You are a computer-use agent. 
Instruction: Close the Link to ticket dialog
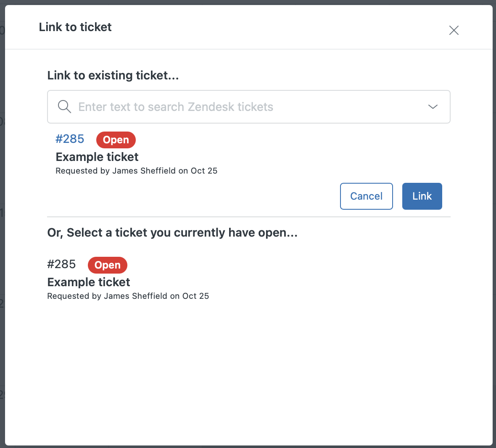[x=454, y=30]
